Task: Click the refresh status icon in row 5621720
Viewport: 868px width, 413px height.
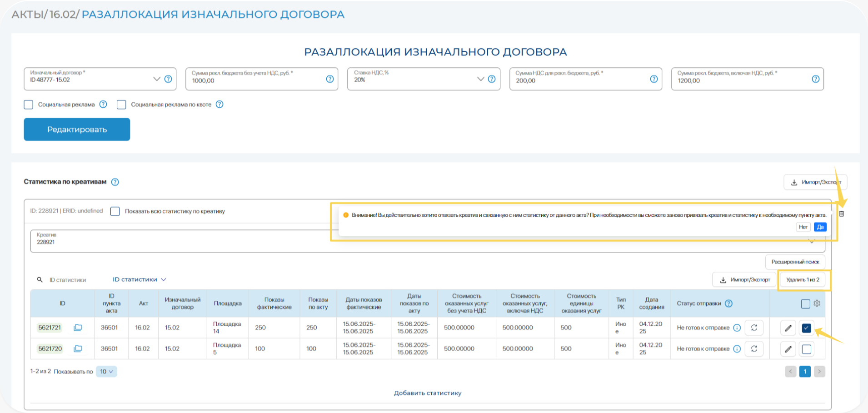Action: pyautogui.click(x=754, y=349)
